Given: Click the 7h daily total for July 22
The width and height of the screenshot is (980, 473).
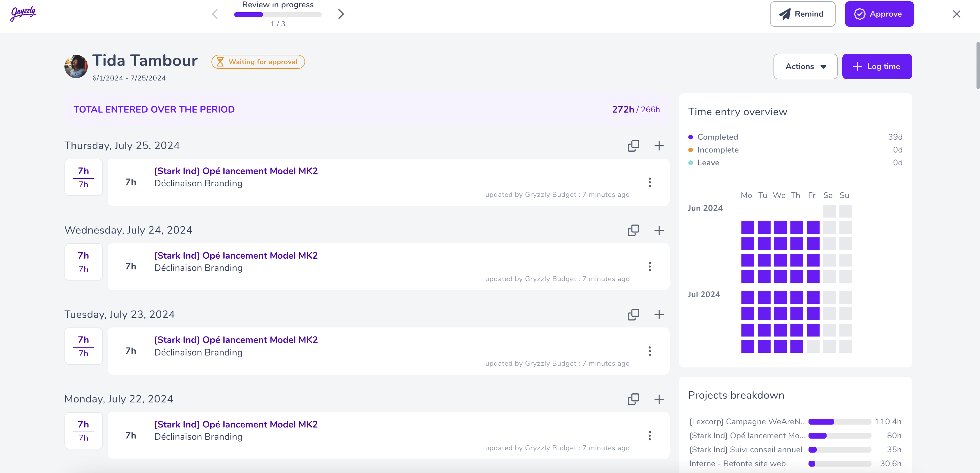Looking at the screenshot, I should 83,430.
